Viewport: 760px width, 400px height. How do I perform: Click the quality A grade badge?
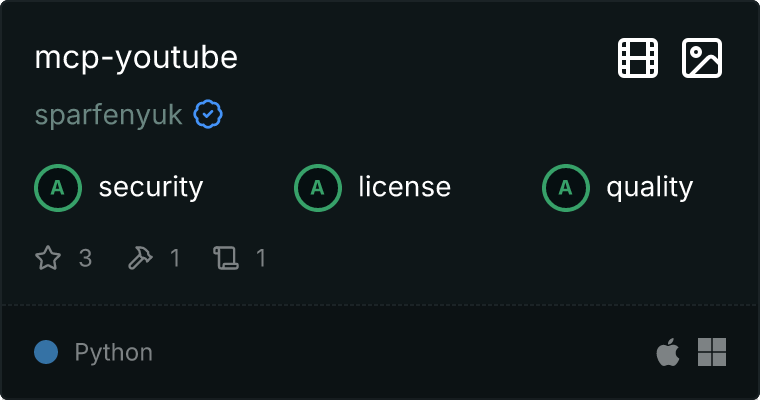566,187
